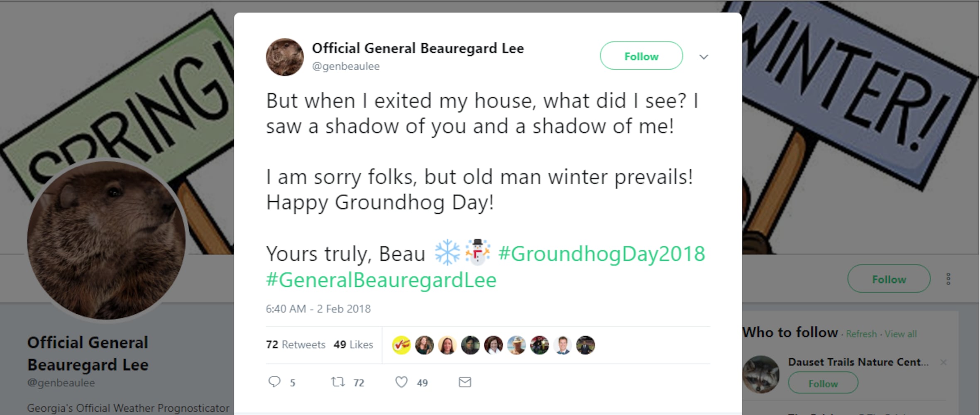Follow the profile from header button

(889, 279)
